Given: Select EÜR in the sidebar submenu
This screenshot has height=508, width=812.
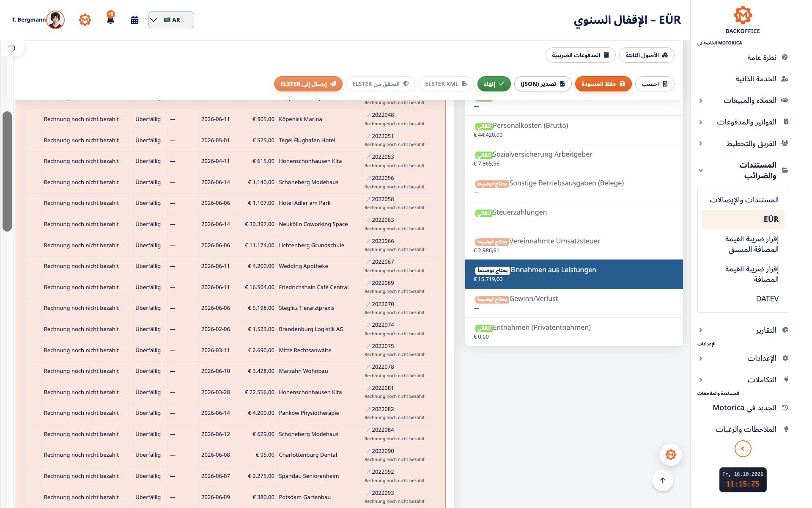Looking at the screenshot, I should point(743,219).
